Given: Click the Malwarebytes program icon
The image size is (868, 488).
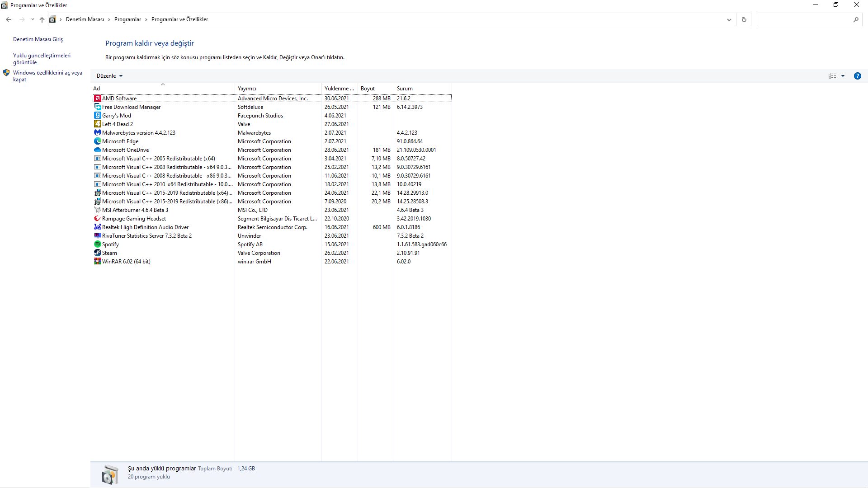Looking at the screenshot, I should pos(97,133).
